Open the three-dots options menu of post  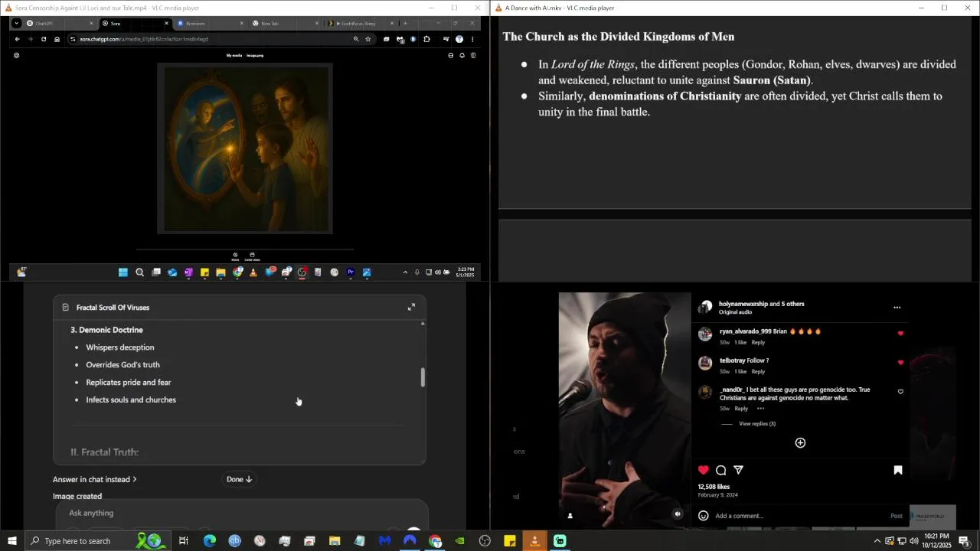897,308
